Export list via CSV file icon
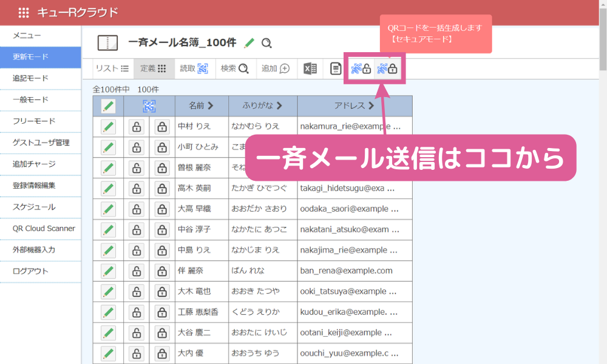 336,69
